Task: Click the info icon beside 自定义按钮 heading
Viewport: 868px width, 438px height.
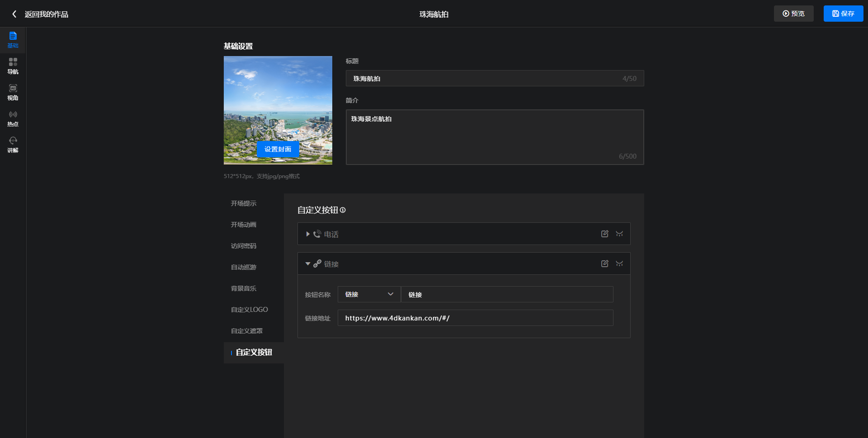Action: 343,210
